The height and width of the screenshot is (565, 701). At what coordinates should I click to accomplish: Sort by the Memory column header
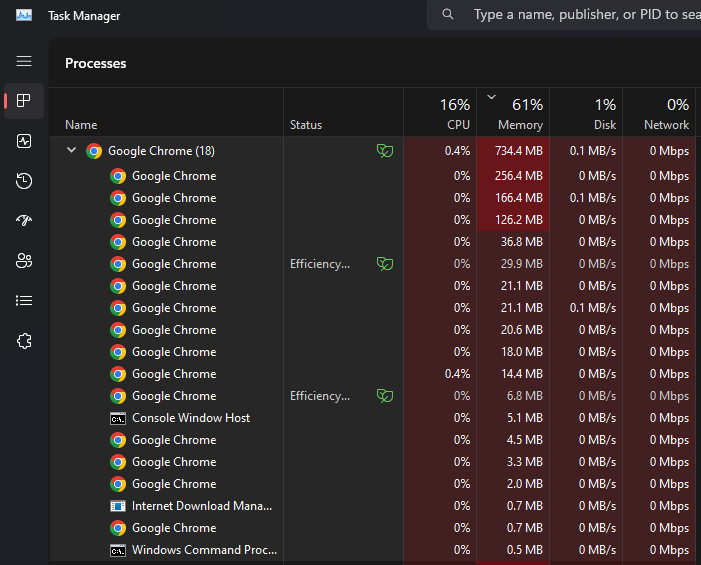coord(513,112)
